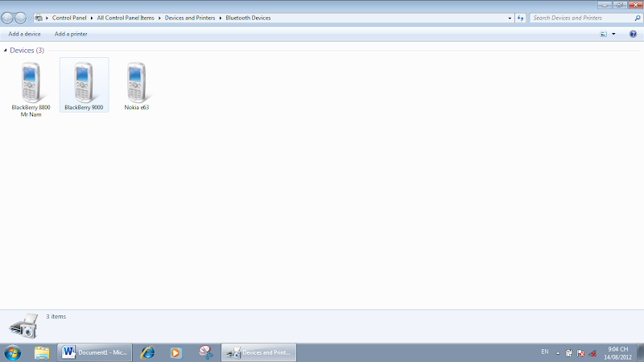The width and height of the screenshot is (644, 362).
Task: Expand arrow after Devices and Printers breadcrumb
Action: click(x=221, y=18)
